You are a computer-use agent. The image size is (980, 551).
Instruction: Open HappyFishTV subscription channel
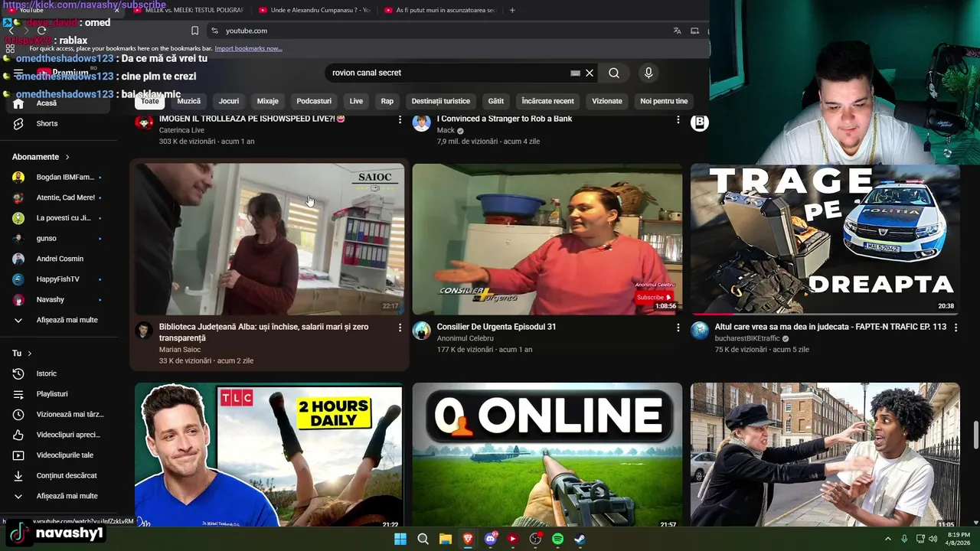coord(59,279)
